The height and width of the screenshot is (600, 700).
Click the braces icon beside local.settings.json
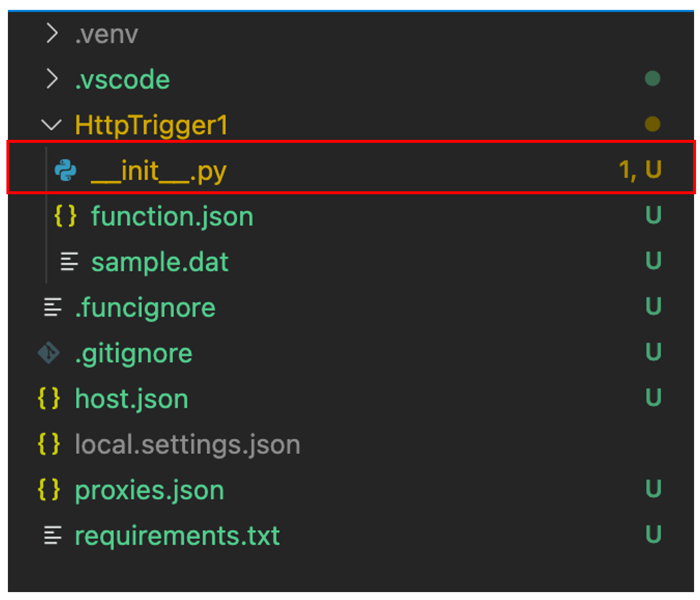tap(49, 444)
